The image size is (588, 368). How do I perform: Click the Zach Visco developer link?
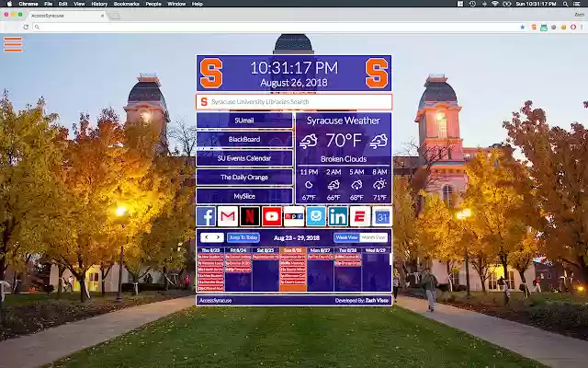coord(378,301)
